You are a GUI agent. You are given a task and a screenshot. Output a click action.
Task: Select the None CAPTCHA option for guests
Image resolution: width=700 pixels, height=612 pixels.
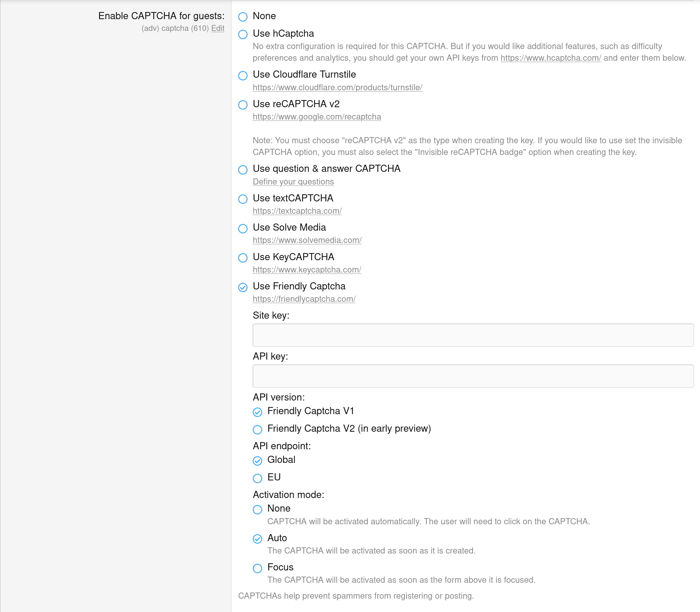point(243,16)
